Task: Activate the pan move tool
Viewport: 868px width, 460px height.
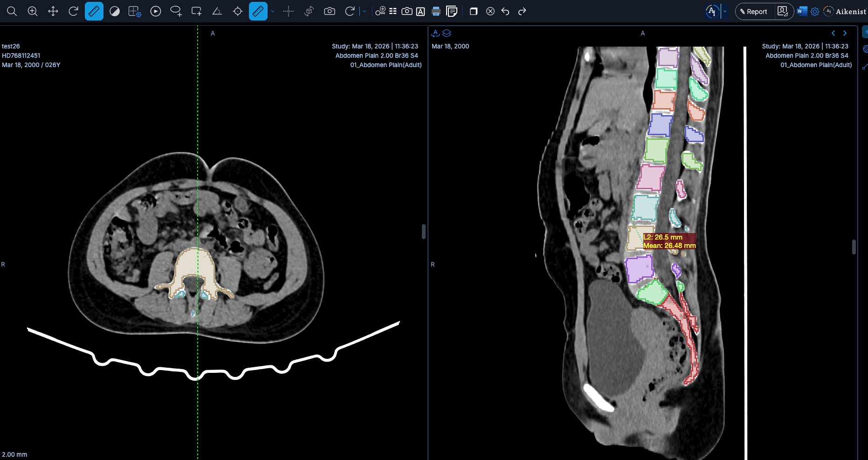Action: (x=53, y=11)
